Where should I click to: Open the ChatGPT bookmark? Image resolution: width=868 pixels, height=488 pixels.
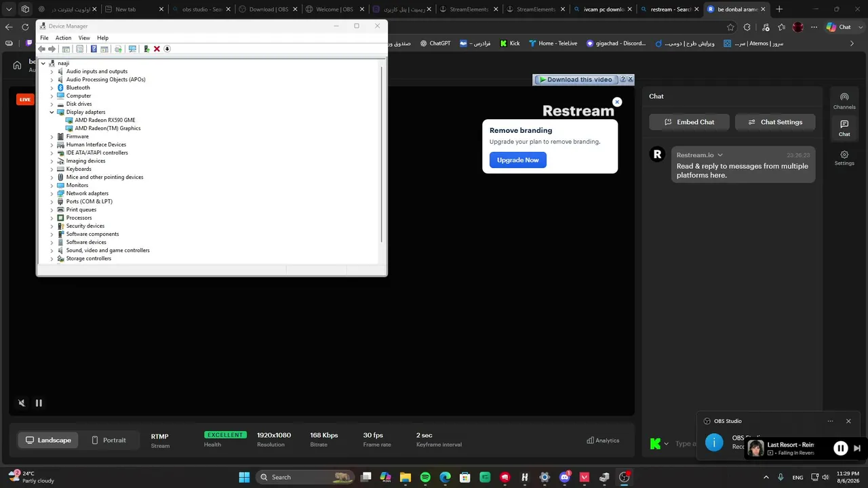434,43
